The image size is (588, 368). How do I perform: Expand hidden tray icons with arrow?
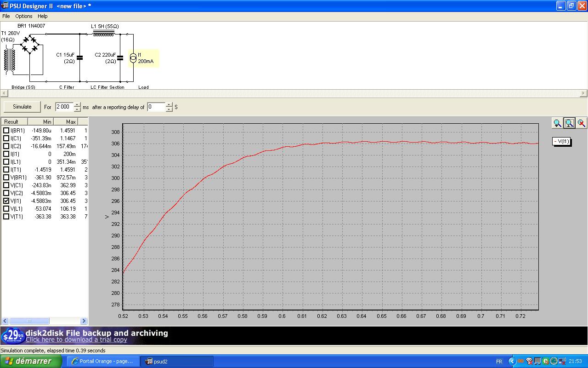pyautogui.click(x=512, y=362)
